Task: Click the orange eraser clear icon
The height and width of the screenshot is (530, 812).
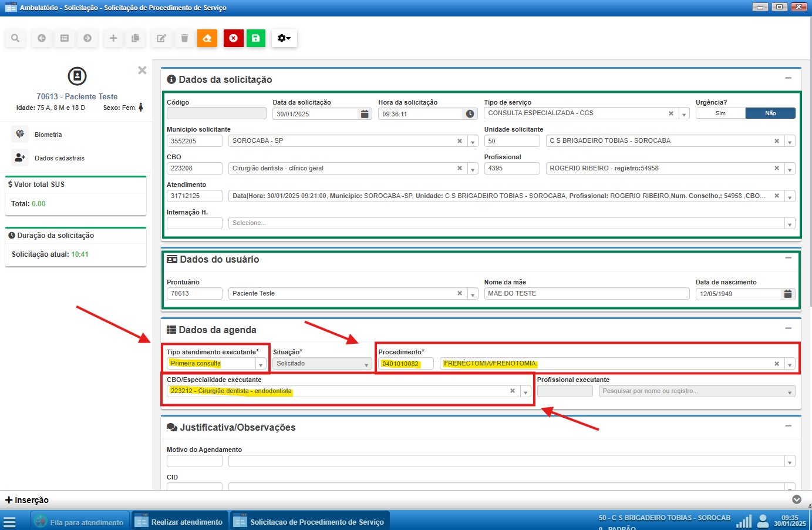Action: 207,38
